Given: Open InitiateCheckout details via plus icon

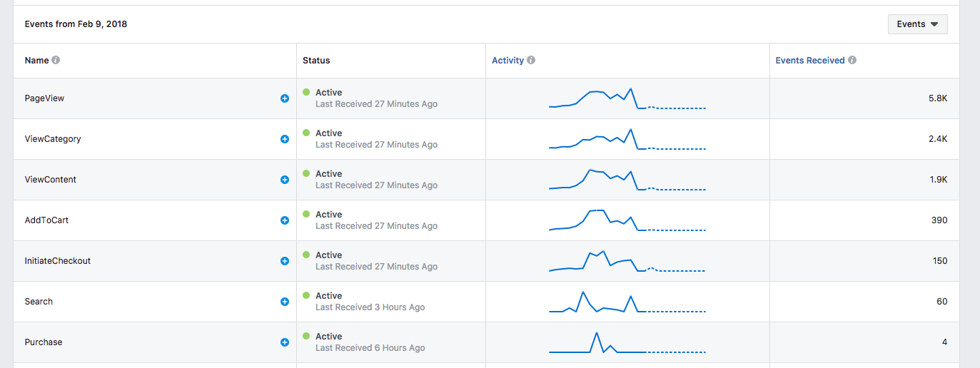Looking at the screenshot, I should click(285, 261).
